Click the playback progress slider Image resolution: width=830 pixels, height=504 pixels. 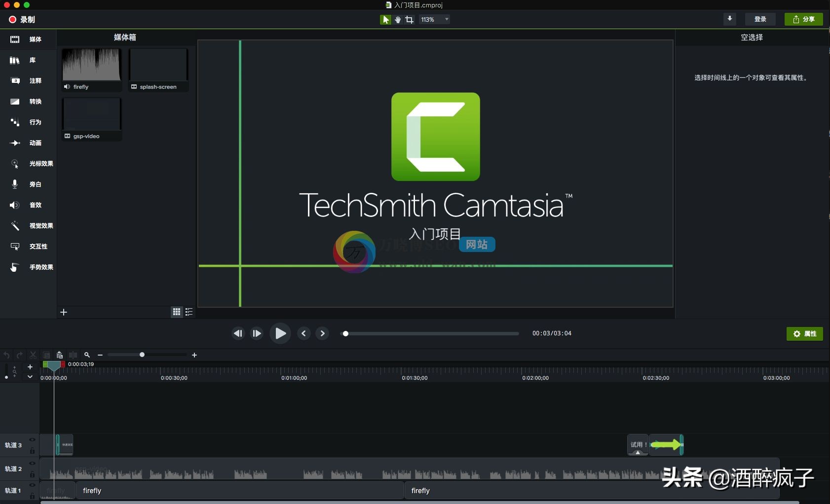coord(430,334)
